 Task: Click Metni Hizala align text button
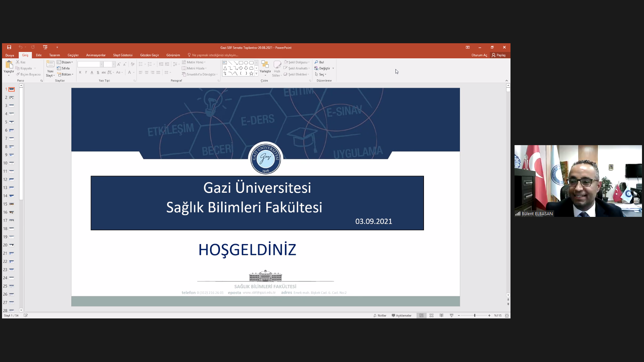coord(194,68)
